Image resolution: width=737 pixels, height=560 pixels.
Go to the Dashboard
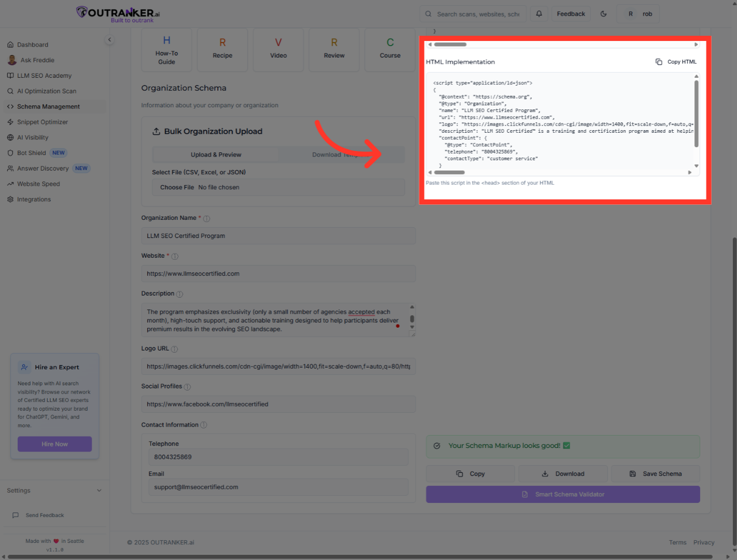33,45
